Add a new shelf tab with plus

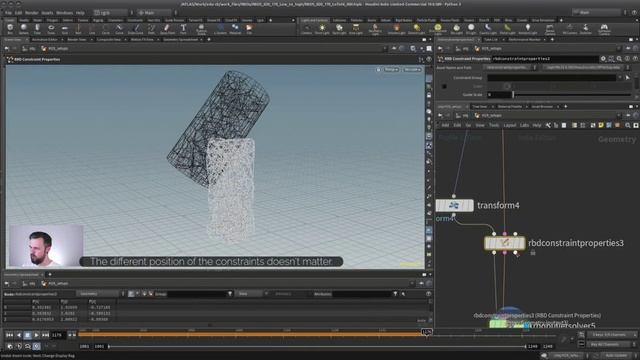[270, 20]
